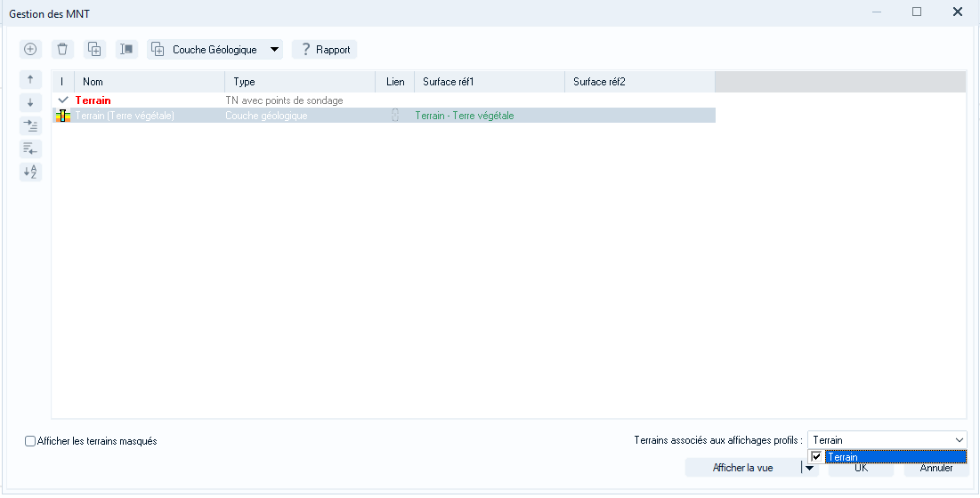
Task: Click the duplicate terrain icon
Action: (95, 49)
